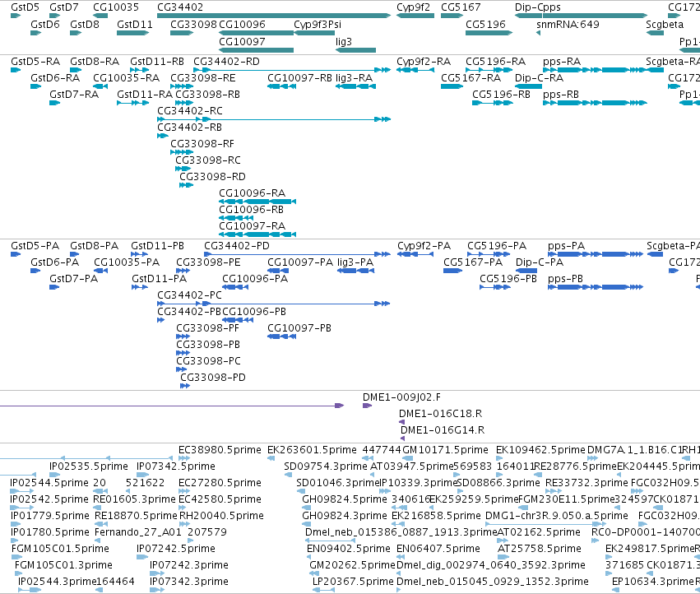Click the GstD7 gene label
This screenshot has width=700, height=594.
64,7
